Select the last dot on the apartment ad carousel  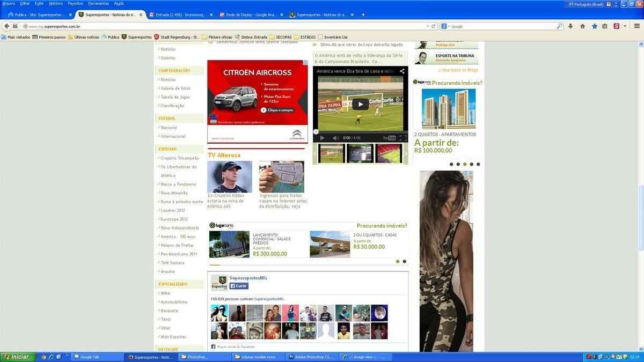(478, 164)
